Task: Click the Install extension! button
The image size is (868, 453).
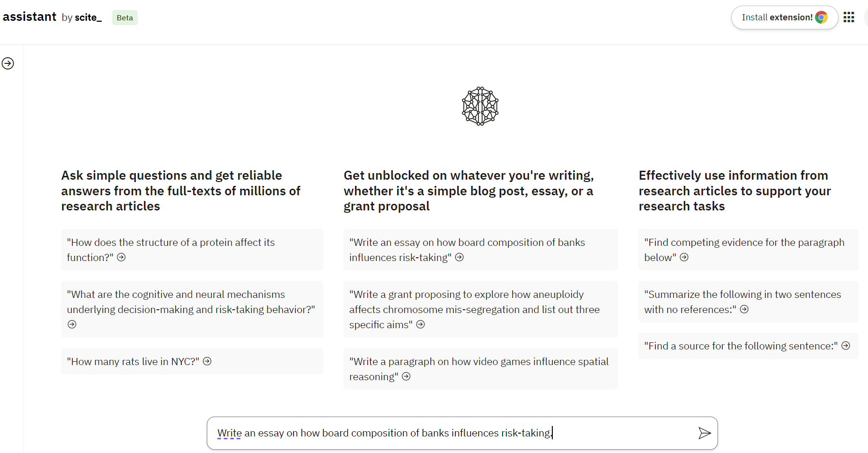Action: (x=785, y=17)
